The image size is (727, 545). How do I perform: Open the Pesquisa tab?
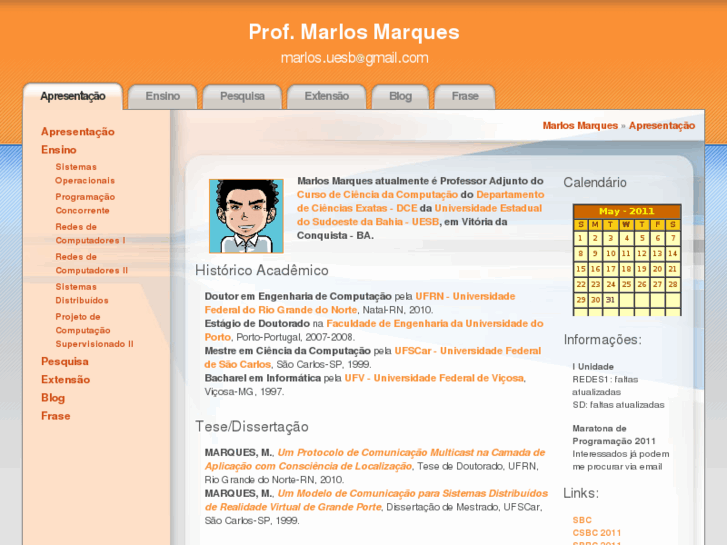pyautogui.click(x=242, y=96)
